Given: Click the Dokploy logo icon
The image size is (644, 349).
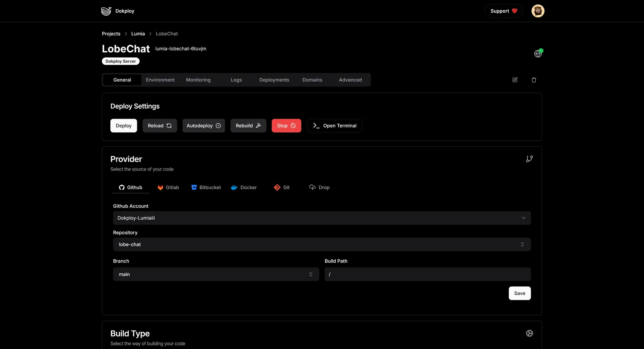Looking at the screenshot, I should pyautogui.click(x=106, y=11).
